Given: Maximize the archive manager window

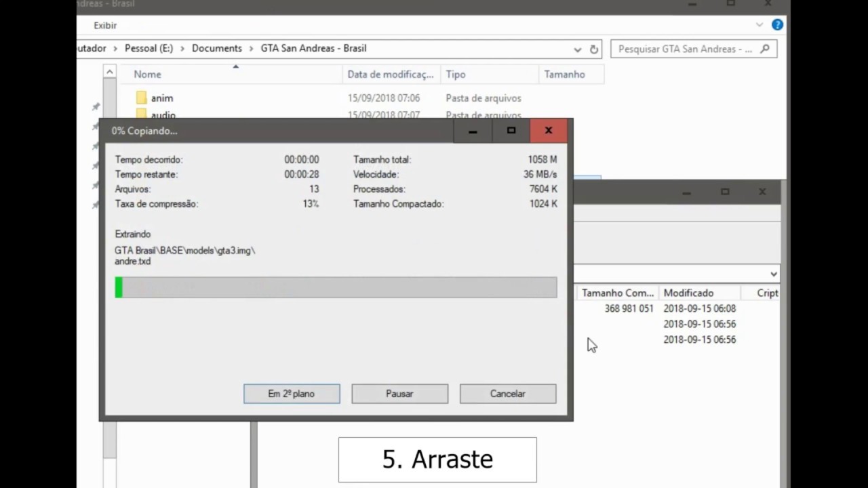Looking at the screenshot, I should pos(725,192).
